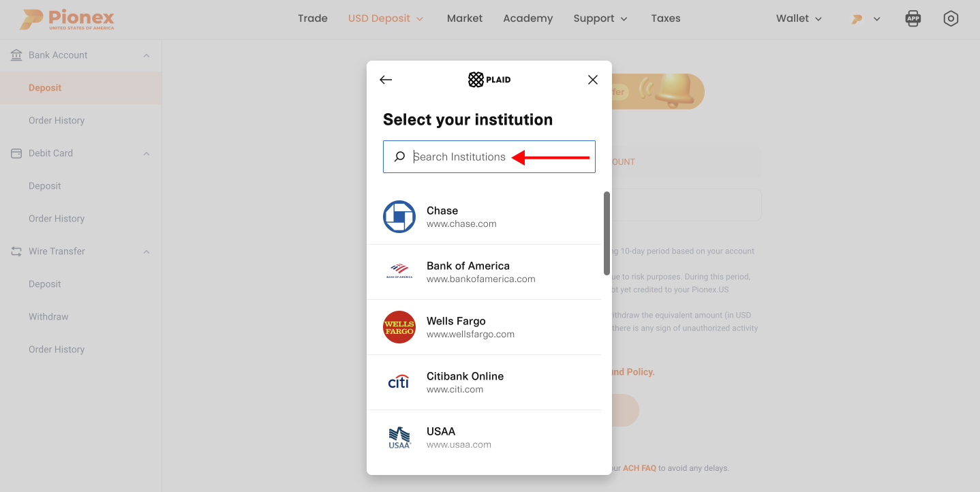Screen dimensions: 980x492
Task: Focus the Search Institutions input field
Action: [x=489, y=157]
